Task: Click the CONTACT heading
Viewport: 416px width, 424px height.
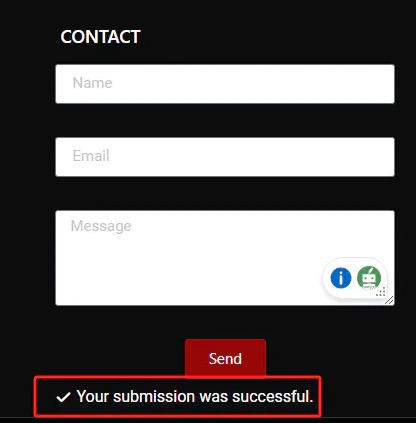Action: [x=100, y=37]
